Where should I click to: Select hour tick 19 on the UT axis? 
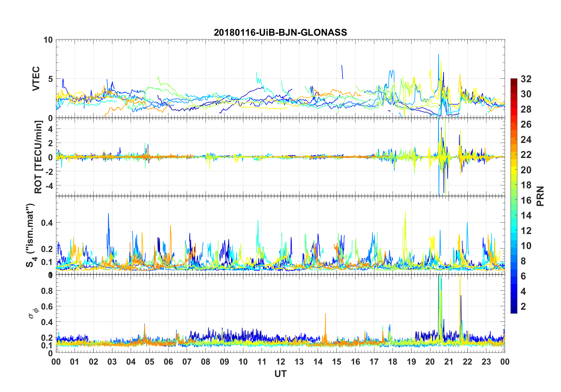point(411,362)
